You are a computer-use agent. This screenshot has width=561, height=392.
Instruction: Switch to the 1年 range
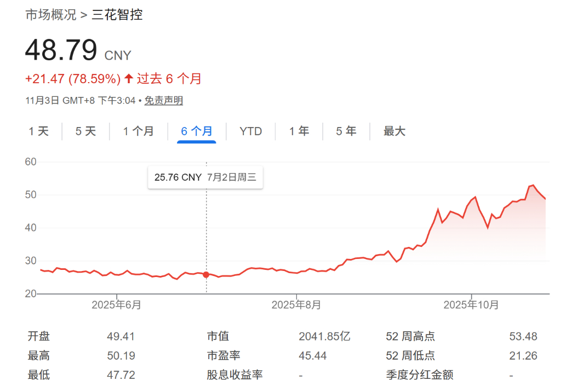pyautogui.click(x=299, y=131)
